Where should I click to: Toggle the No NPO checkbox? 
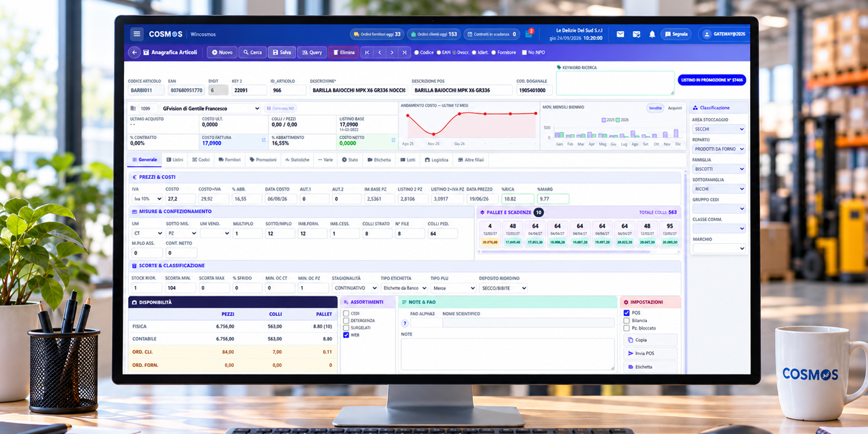click(x=523, y=52)
